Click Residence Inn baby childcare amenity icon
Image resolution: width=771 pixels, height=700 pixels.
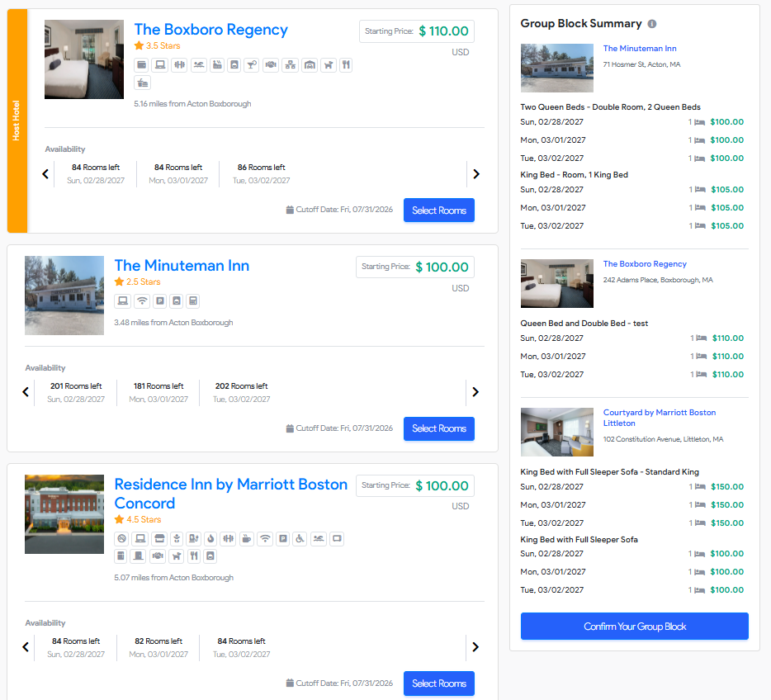(177, 539)
